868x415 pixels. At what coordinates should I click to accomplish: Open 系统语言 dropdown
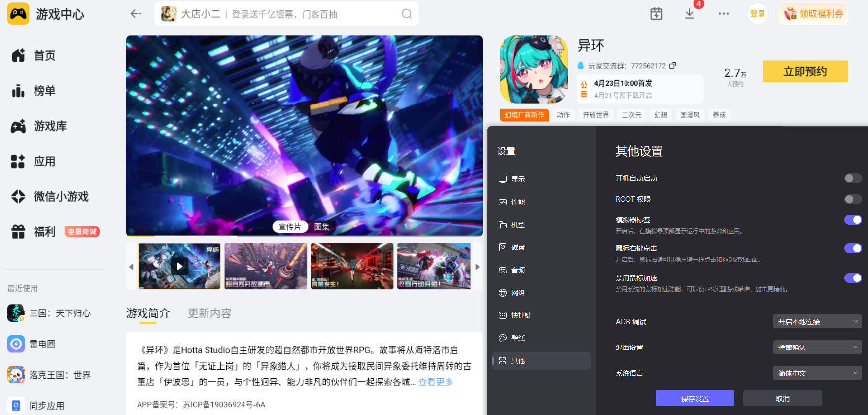[x=817, y=373]
